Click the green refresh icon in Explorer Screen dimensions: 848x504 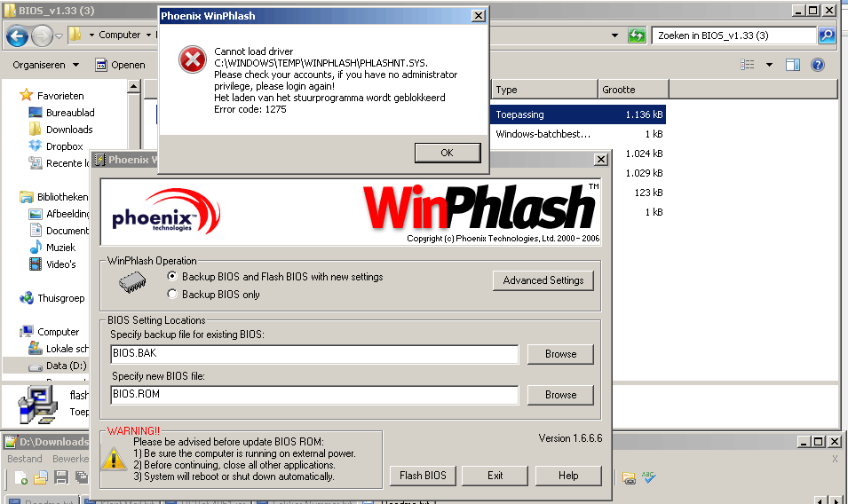point(637,35)
